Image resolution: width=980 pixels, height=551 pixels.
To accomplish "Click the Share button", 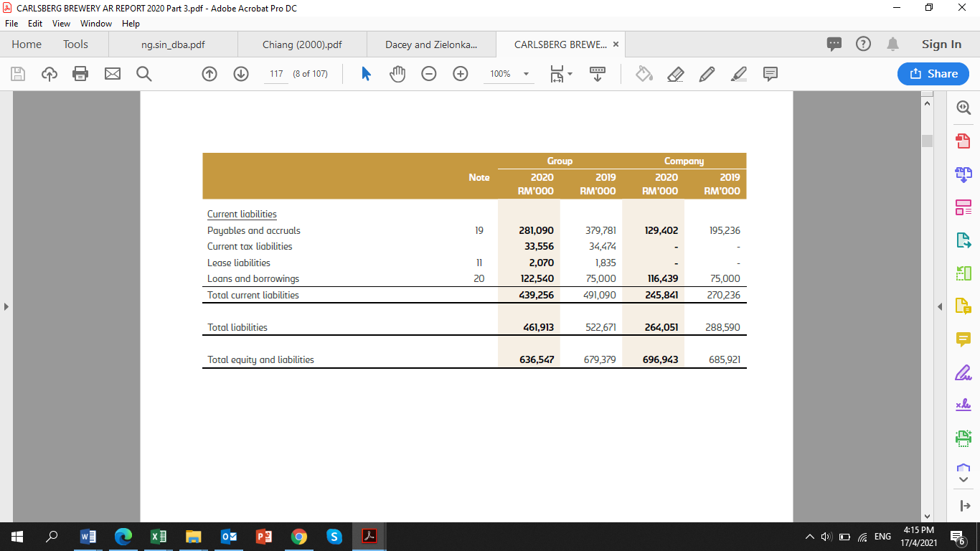I will pos(933,74).
